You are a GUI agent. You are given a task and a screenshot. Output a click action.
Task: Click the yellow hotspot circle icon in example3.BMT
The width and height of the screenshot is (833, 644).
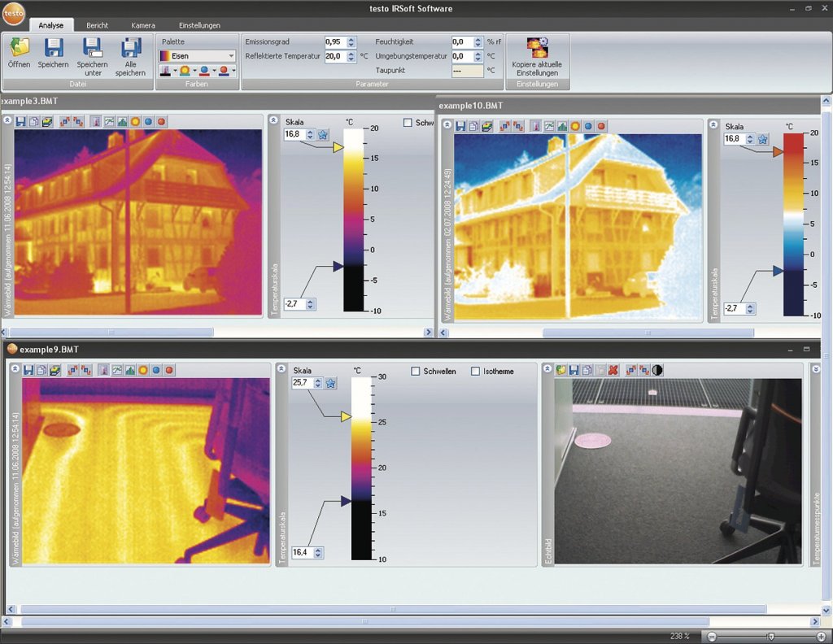[136, 122]
